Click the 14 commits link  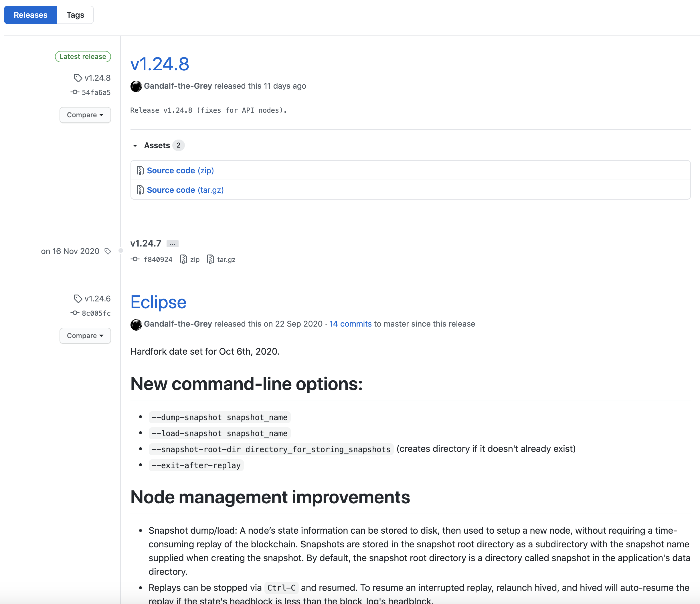(350, 324)
